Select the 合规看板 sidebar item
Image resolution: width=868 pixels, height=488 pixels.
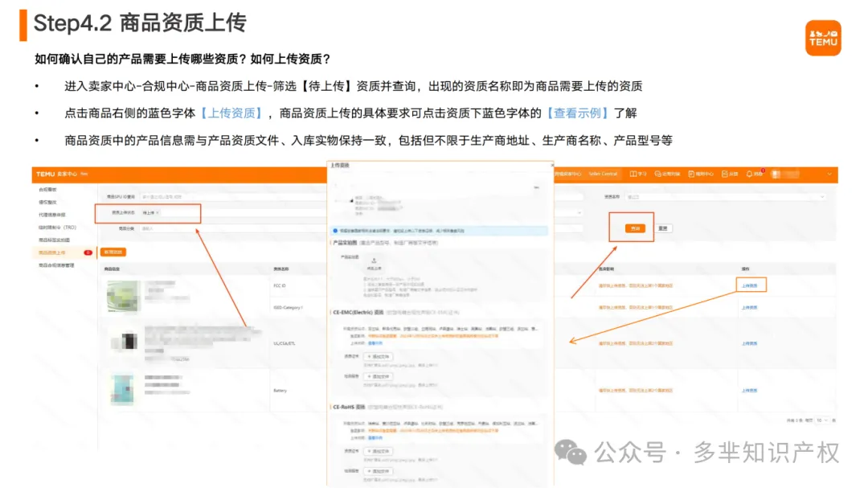coord(47,190)
